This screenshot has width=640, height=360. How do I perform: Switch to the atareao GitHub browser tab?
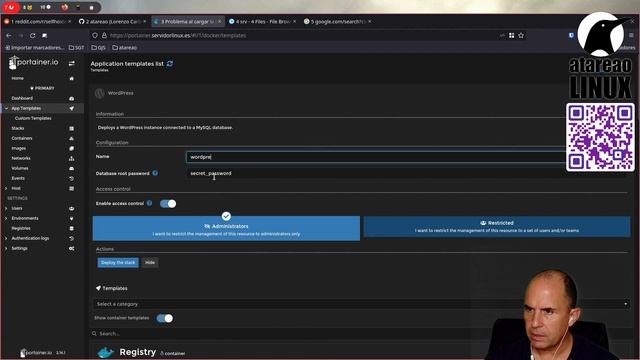[x=112, y=22]
